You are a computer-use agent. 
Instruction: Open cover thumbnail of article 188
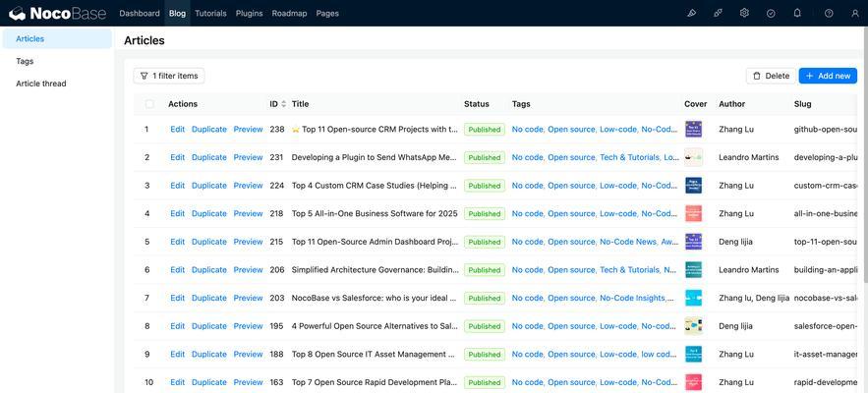pyautogui.click(x=694, y=355)
